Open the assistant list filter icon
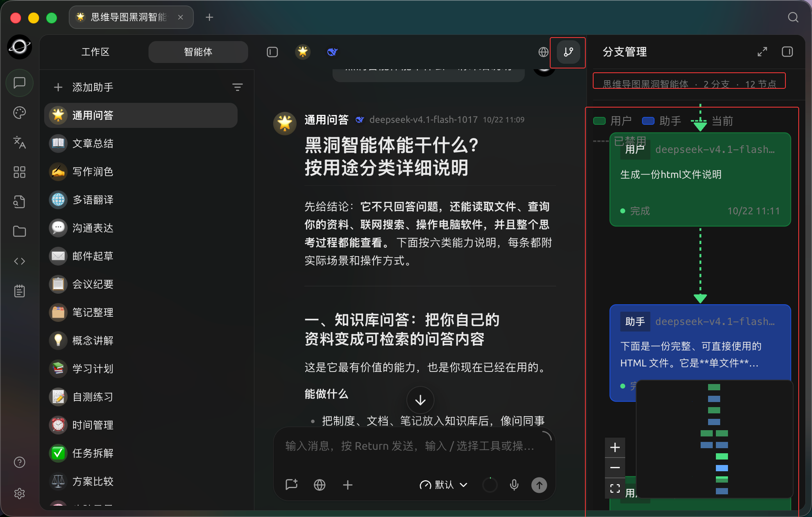 pos(237,87)
